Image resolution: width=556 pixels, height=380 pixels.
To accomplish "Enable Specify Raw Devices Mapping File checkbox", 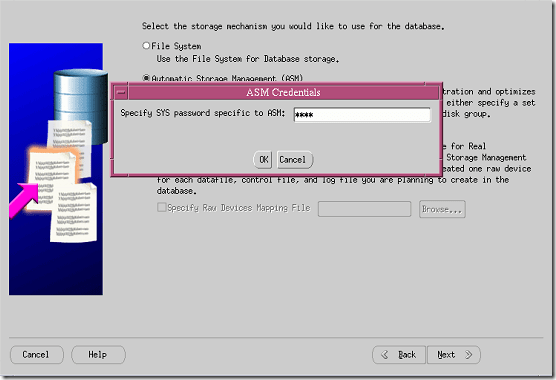I will tap(161, 207).
